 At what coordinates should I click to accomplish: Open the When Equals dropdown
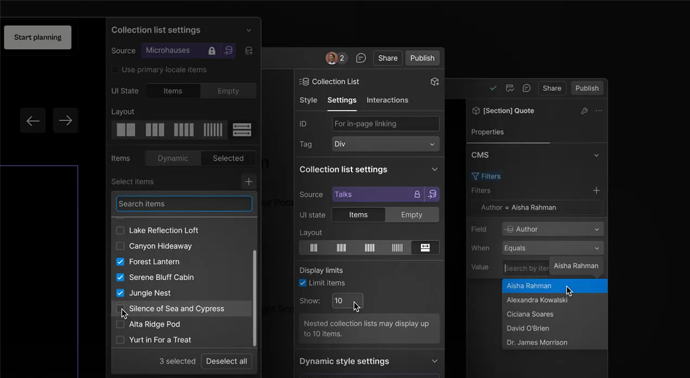(553, 248)
